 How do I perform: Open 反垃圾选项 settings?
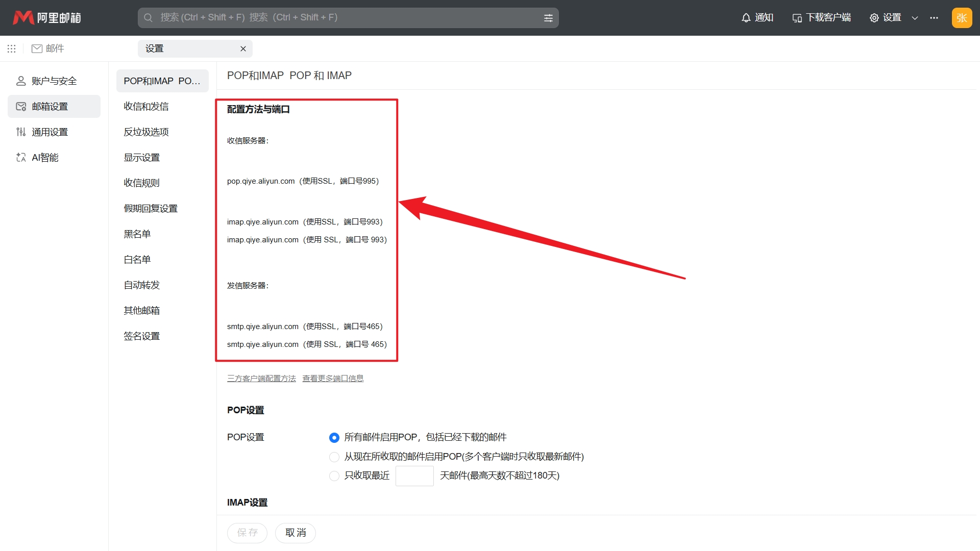coord(162,132)
